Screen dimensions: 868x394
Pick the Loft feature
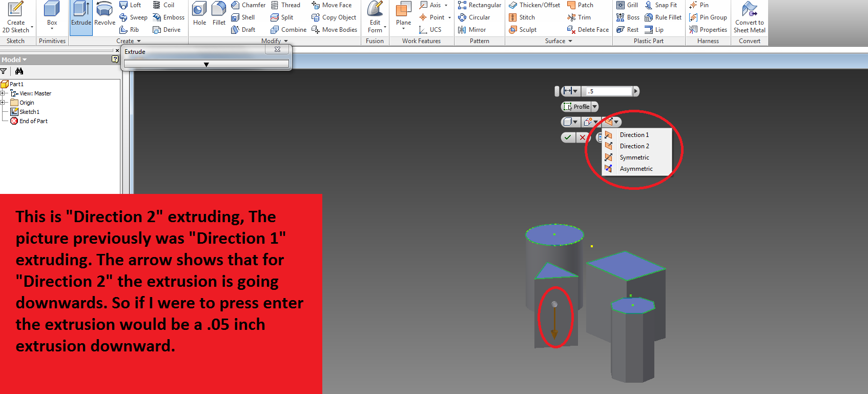pyautogui.click(x=130, y=5)
